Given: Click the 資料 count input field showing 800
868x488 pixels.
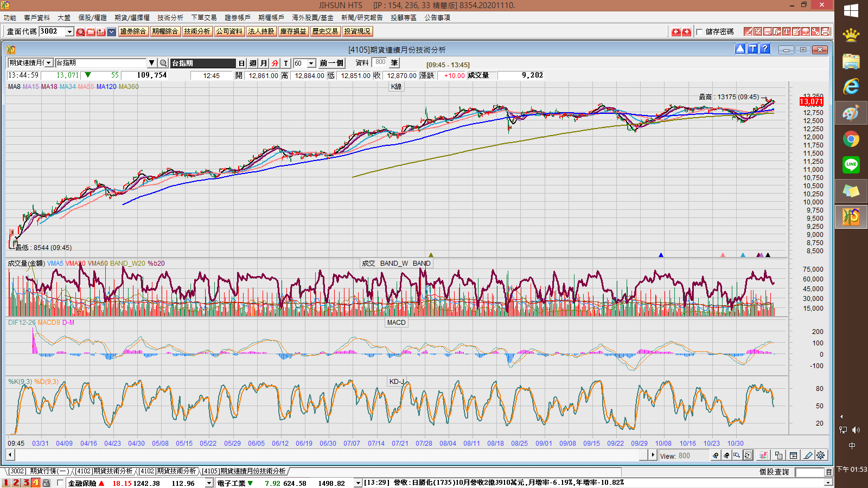Looking at the screenshot, I should pos(380,63).
